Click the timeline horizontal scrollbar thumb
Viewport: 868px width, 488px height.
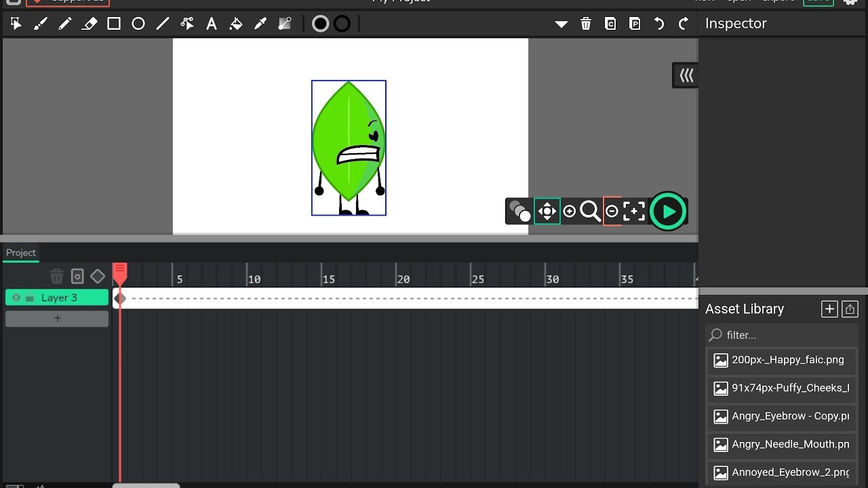[146, 485]
